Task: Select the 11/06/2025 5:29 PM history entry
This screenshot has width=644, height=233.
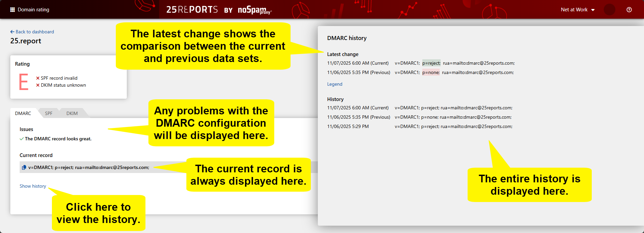Action: [x=348, y=126]
